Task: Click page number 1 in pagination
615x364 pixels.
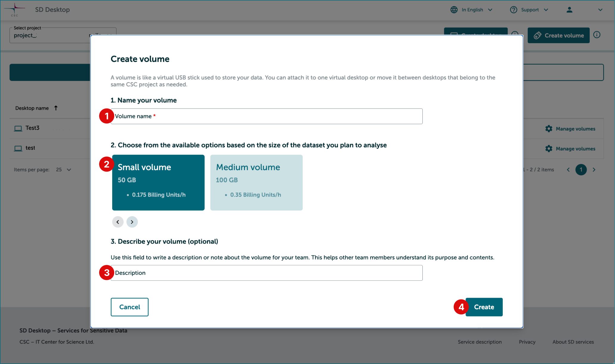Action: point(581,170)
